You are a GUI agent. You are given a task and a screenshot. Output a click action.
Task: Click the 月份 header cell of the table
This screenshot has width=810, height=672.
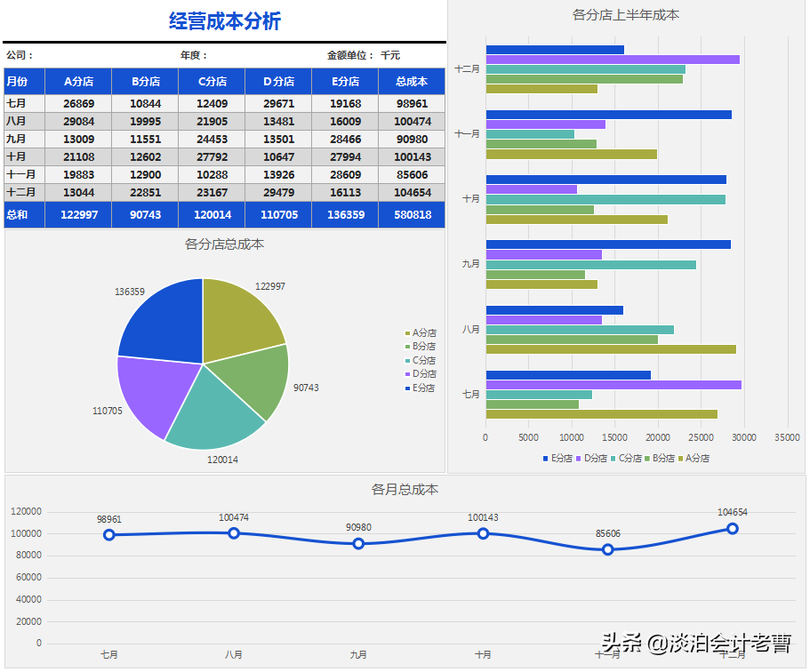[x=22, y=81]
